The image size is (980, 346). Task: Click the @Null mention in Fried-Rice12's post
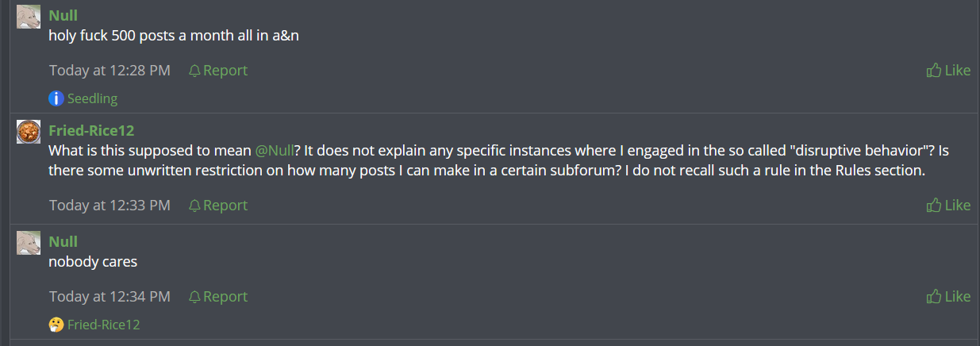click(275, 150)
